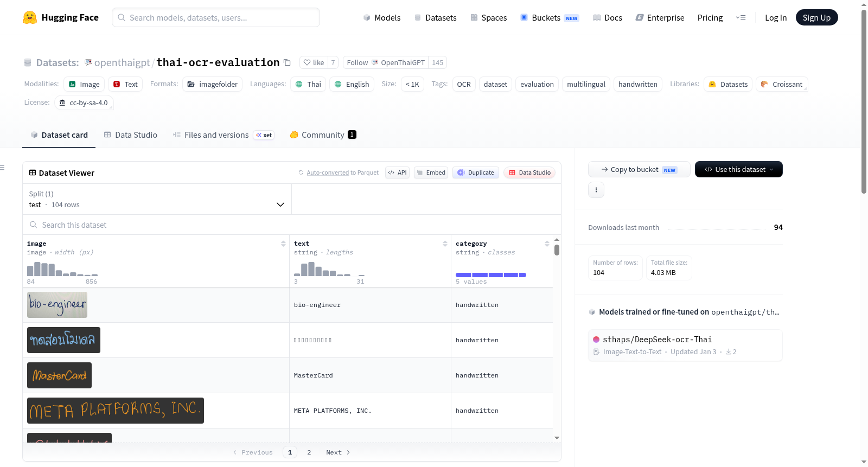Viewport: 868px width, 467px height.
Task: Click page 1 button
Action: (290, 452)
